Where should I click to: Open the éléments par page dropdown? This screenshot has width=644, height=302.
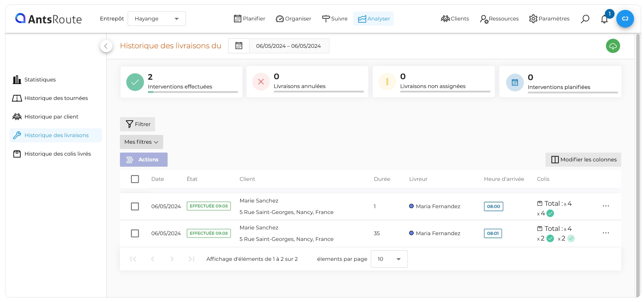click(389, 259)
